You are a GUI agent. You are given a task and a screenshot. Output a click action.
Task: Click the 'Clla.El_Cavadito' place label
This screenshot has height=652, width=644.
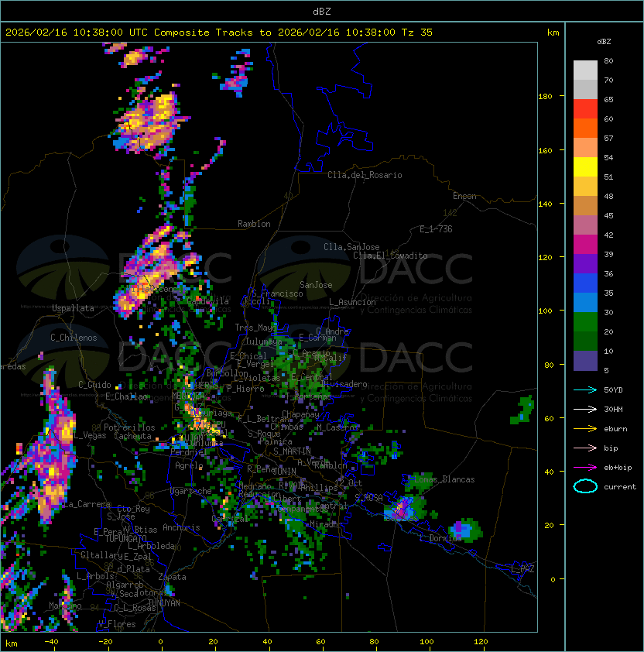click(390, 256)
